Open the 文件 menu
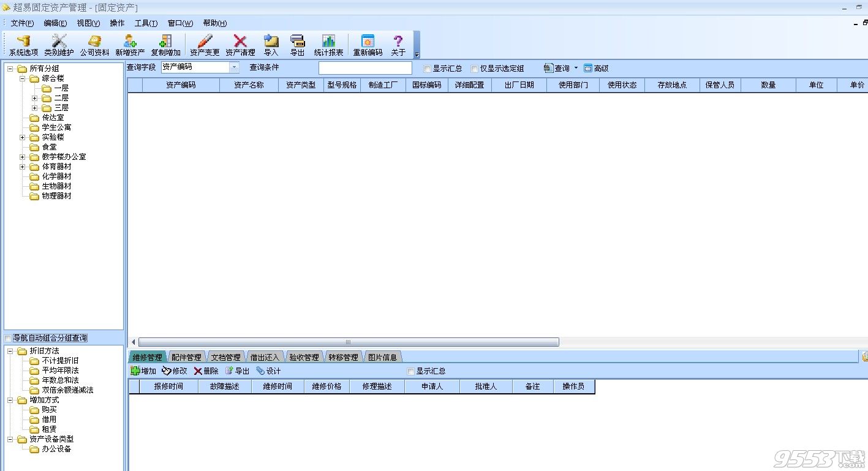 (22, 23)
